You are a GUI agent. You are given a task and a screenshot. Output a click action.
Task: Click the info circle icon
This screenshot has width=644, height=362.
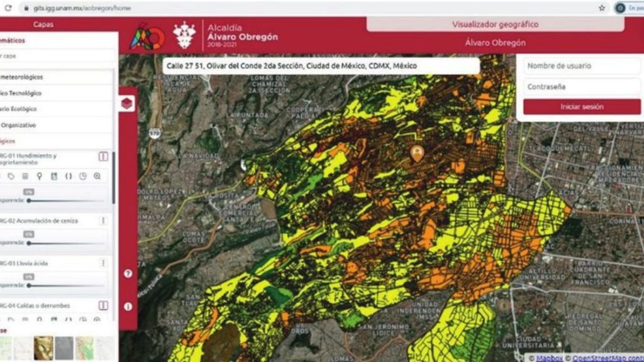(128, 307)
